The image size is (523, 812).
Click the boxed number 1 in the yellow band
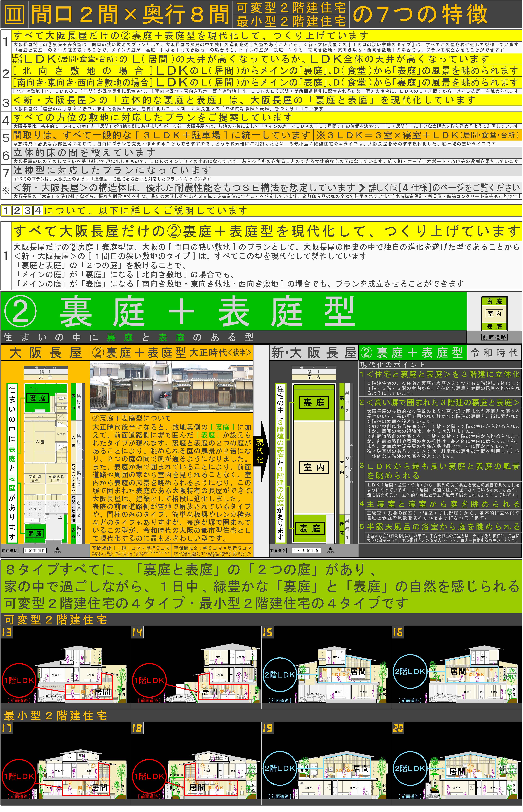point(6,211)
